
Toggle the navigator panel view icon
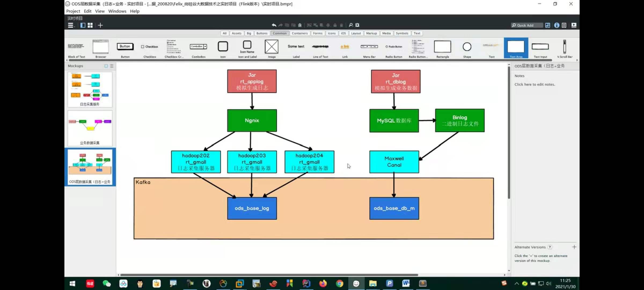pyautogui.click(x=83, y=25)
